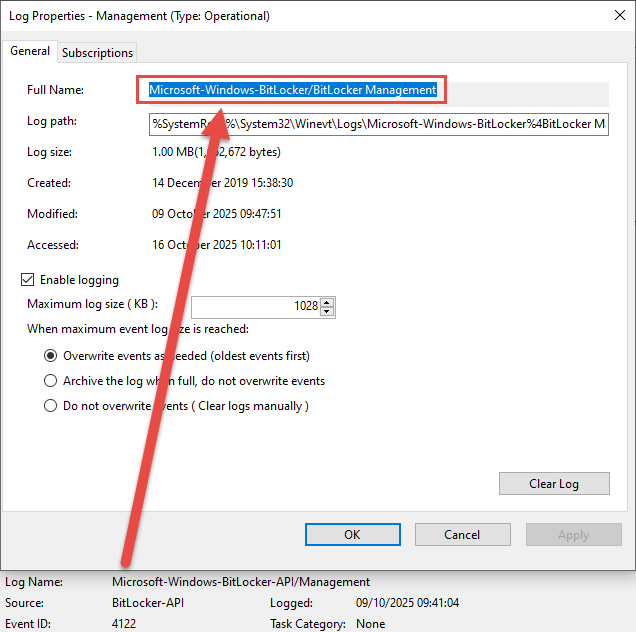Choose Archive the log when full option
Image resolution: width=636 pixels, height=632 pixels.
(x=51, y=381)
